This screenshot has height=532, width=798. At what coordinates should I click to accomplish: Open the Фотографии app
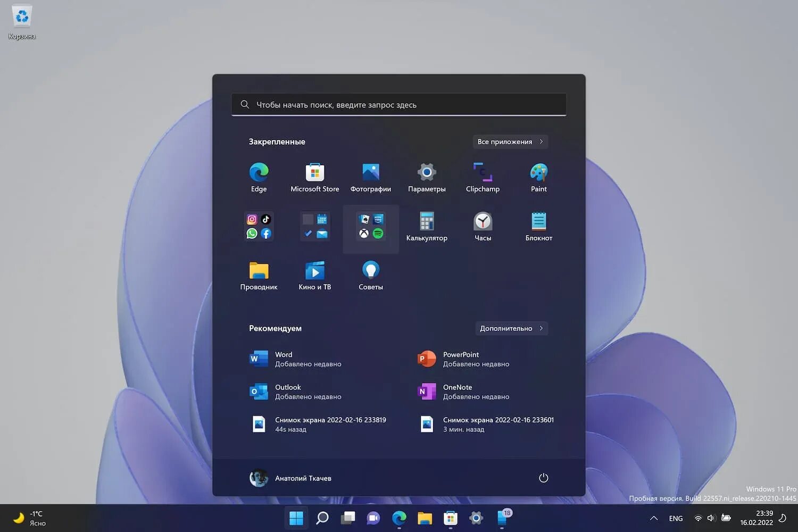coord(371,177)
